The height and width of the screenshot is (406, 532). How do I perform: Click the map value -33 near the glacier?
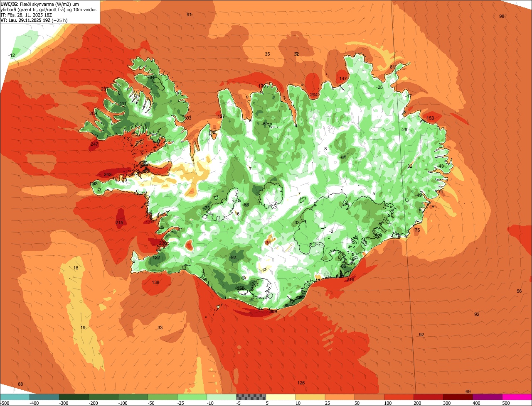pos(296,223)
